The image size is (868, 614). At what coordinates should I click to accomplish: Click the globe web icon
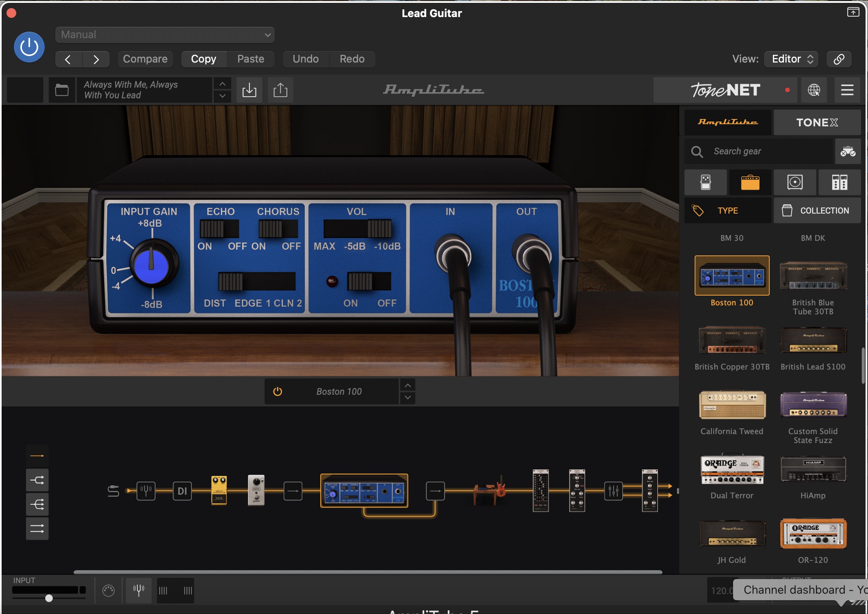click(x=814, y=90)
